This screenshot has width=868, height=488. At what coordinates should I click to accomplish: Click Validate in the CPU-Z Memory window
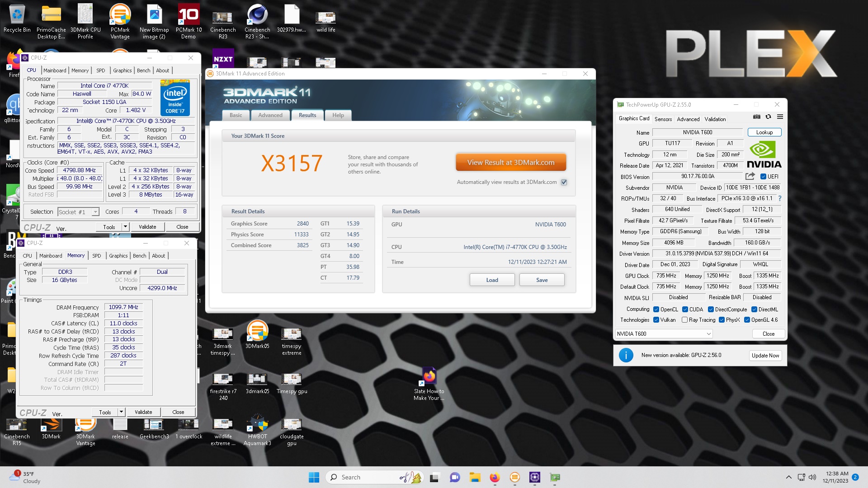(143, 412)
